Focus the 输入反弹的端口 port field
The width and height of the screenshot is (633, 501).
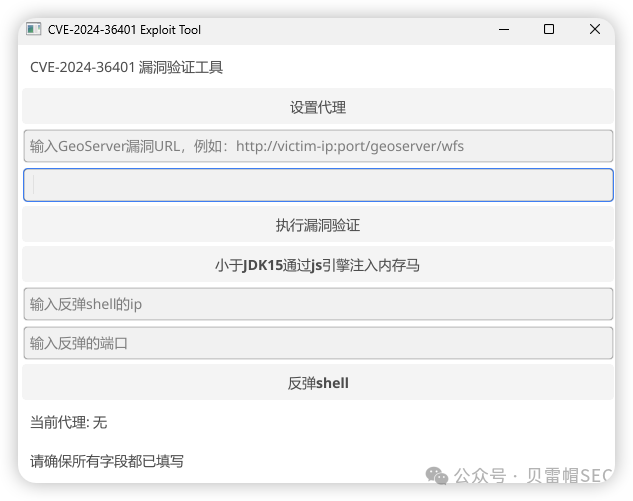click(x=318, y=343)
